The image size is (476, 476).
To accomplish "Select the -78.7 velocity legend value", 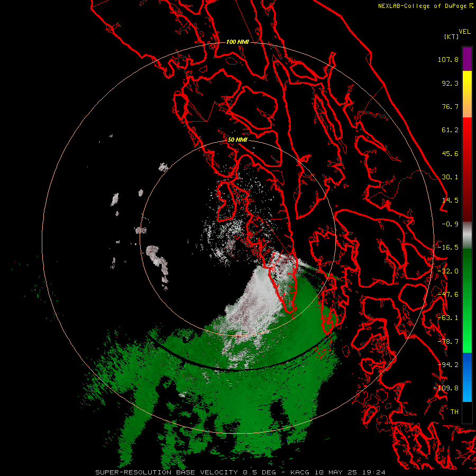I will coord(448,342).
